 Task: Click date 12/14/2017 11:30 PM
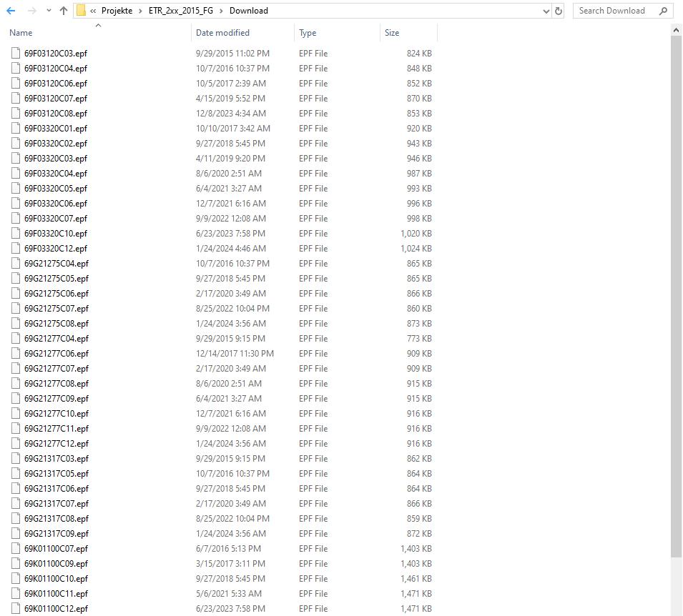pyautogui.click(x=235, y=354)
